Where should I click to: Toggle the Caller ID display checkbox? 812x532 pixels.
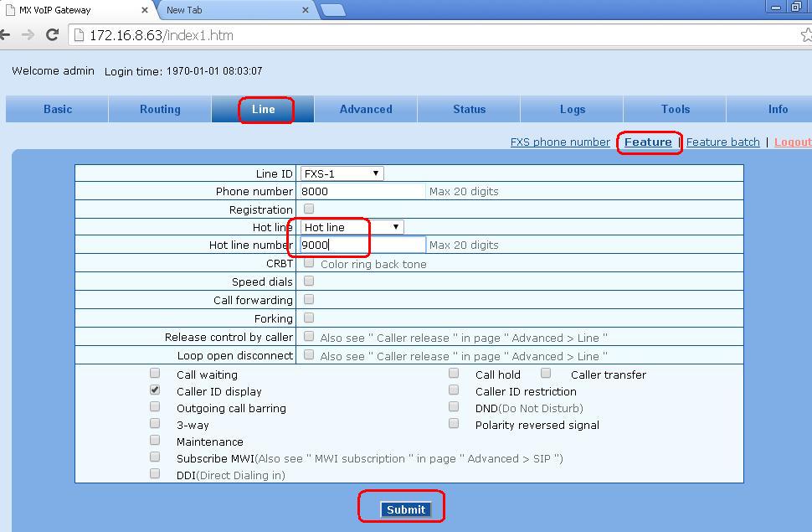pyautogui.click(x=155, y=390)
